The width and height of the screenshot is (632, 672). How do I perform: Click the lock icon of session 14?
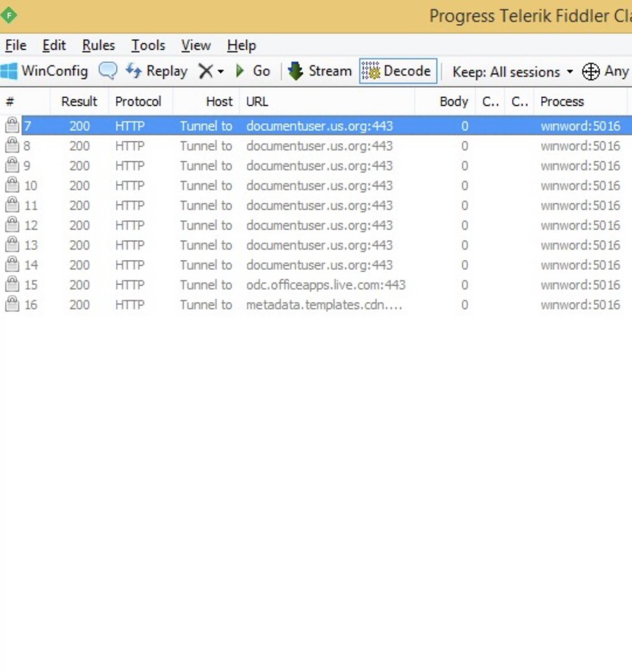[11, 264]
